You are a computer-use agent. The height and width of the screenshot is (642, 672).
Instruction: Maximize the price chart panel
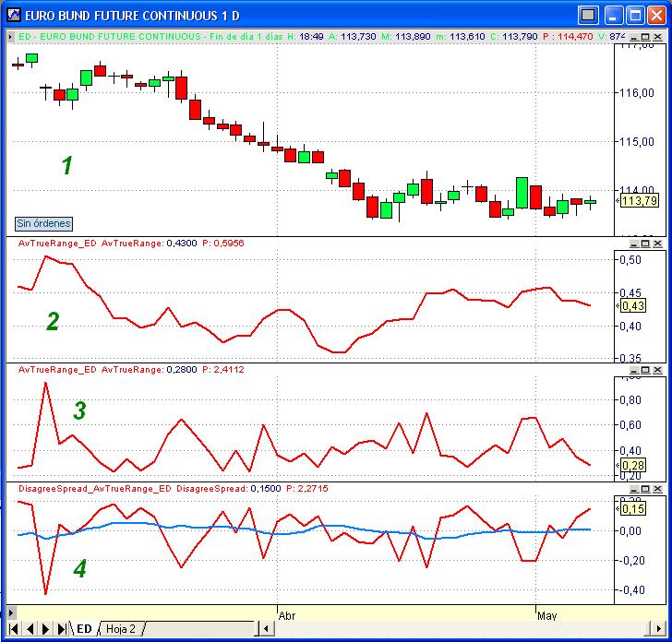[x=645, y=37]
